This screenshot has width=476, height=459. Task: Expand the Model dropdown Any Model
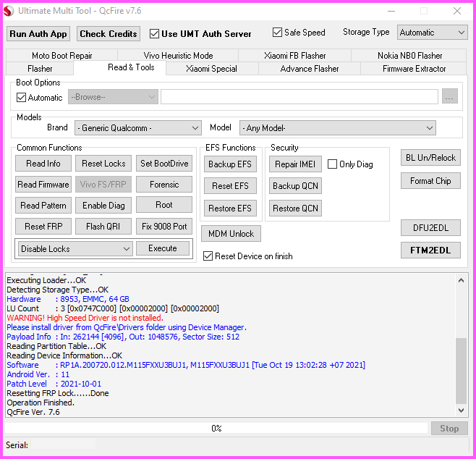[x=338, y=128]
